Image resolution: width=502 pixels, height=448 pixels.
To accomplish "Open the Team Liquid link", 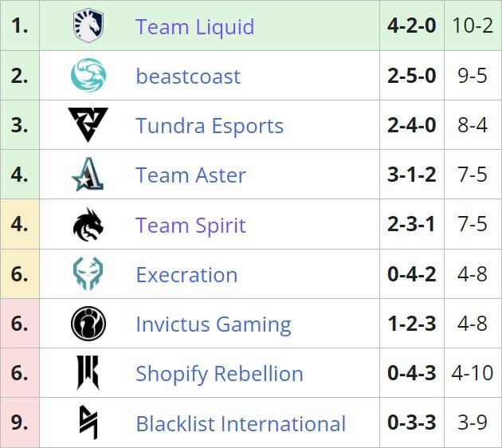I will pyautogui.click(x=194, y=26).
